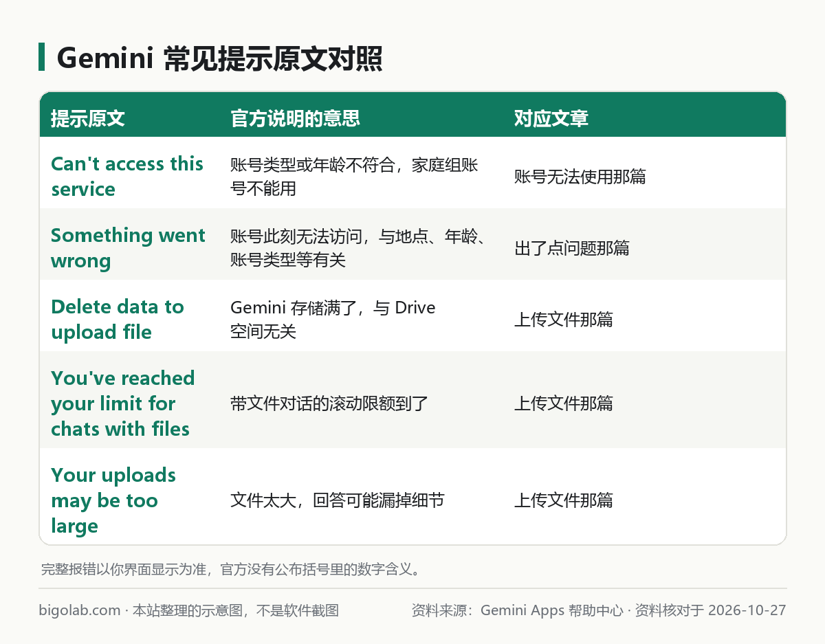Select "Your uploads may be too large" text
This screenshot has height=644, width=825.
pos(113,500)
